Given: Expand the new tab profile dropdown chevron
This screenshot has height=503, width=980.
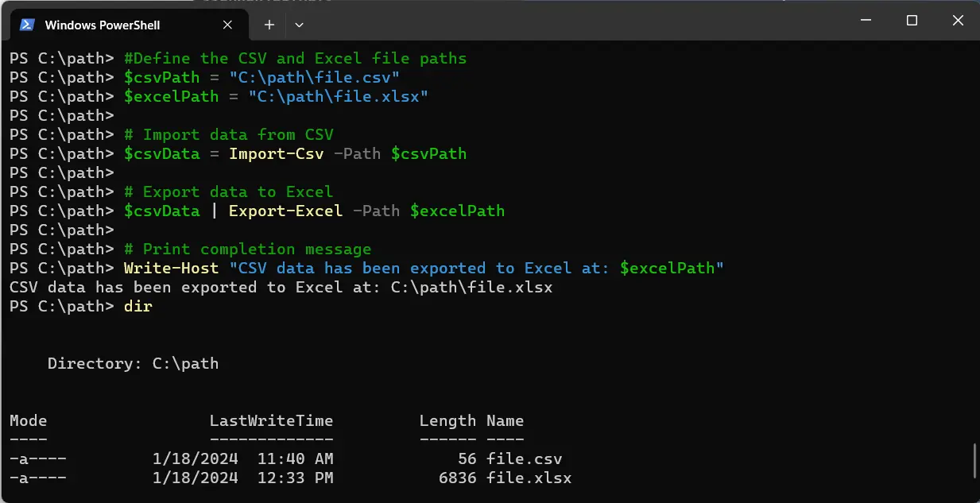Looking at the screenshot, I should point(299,25).
